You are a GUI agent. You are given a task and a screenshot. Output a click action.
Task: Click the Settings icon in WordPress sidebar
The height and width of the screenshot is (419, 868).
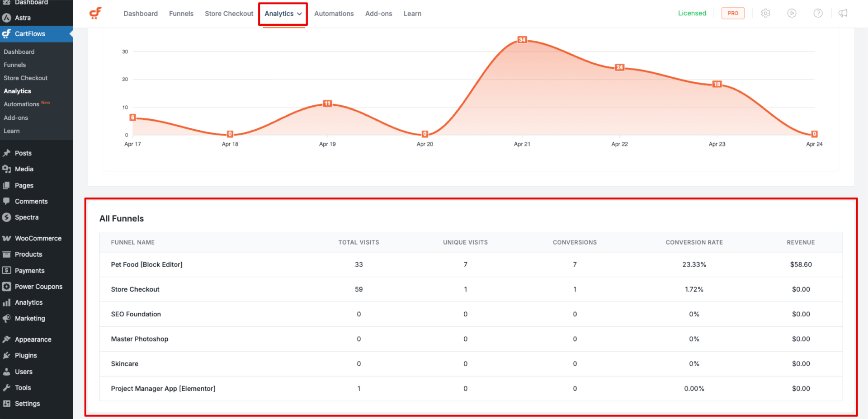(x=7, y=404)
